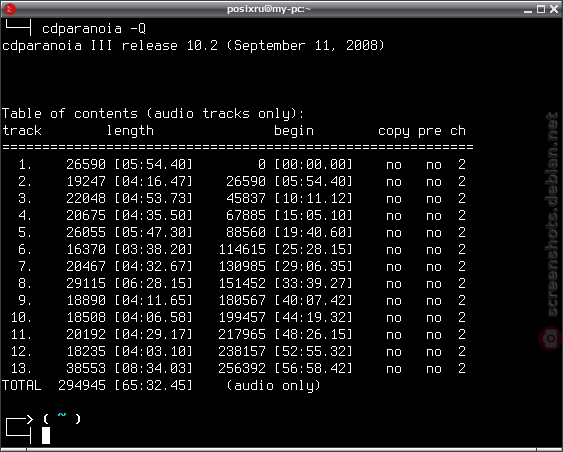Click track 9 length 18890
Viewport: 563px width, 452px height.
(x=86, y=300)
